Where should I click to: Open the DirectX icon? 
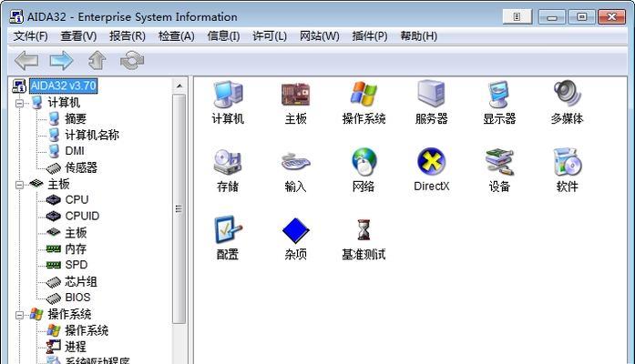pyautogui.click(x=431, y=170)
